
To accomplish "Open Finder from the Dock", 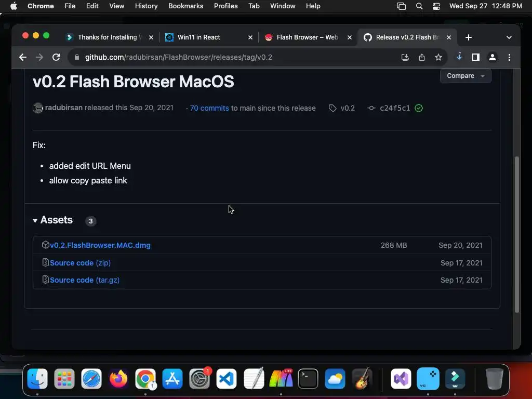I will (x=37, y=379).
